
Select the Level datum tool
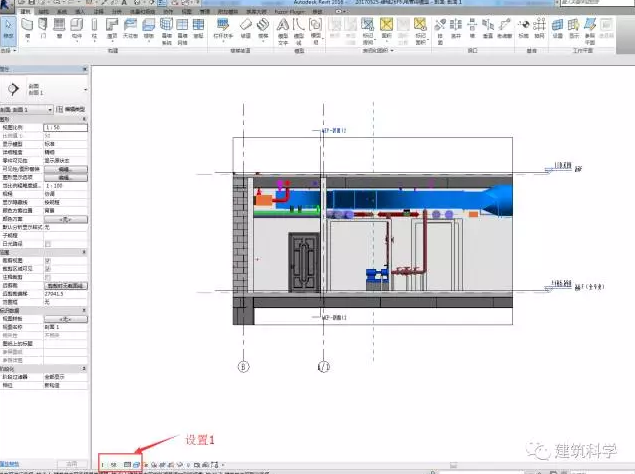[x=524, y=28]
